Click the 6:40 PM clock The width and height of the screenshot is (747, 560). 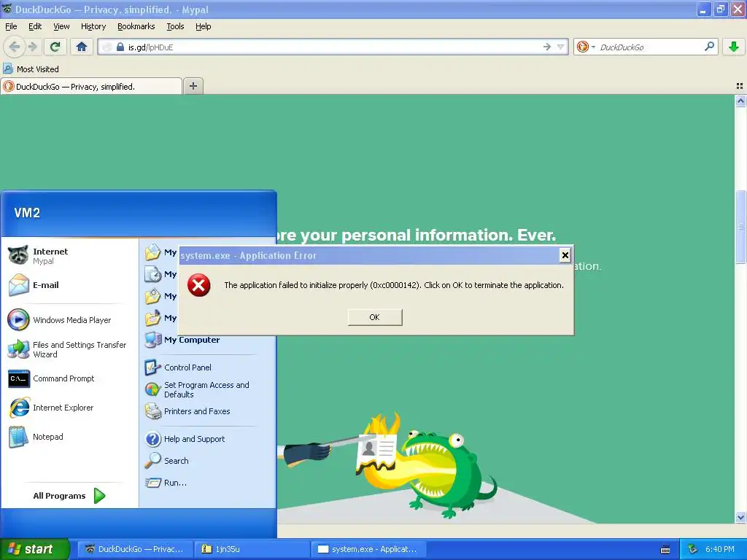pos(720,549)
